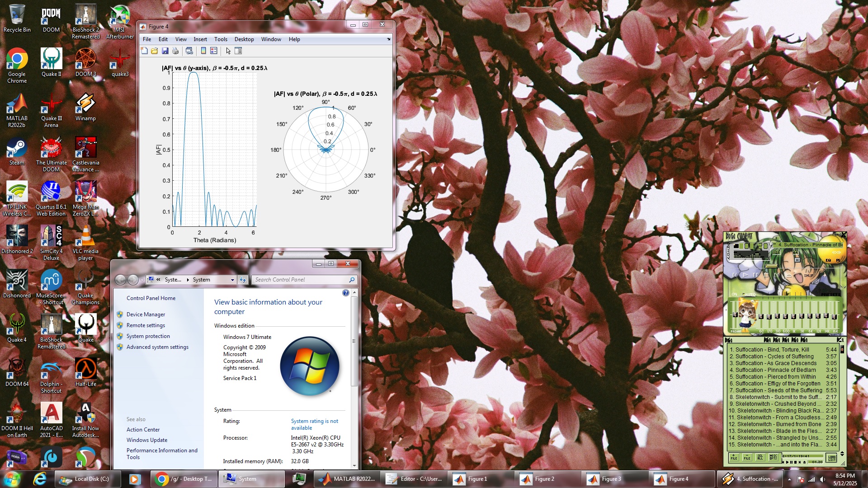Open the Insert menu in Figure 4

[200, 39]
